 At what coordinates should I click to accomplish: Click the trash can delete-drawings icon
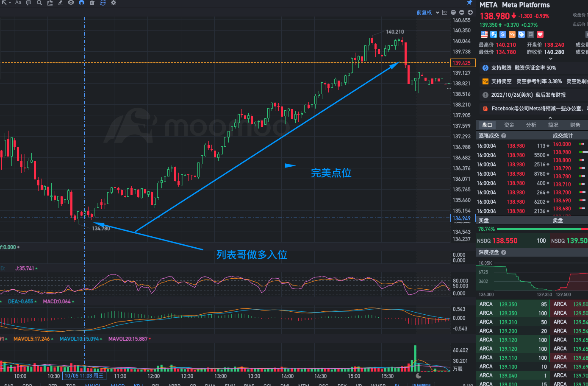92,3
